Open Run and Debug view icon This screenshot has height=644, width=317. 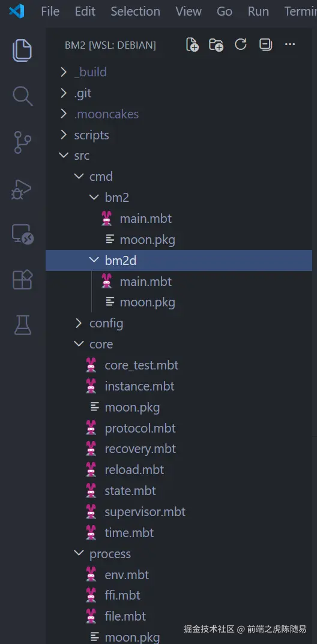22,189
